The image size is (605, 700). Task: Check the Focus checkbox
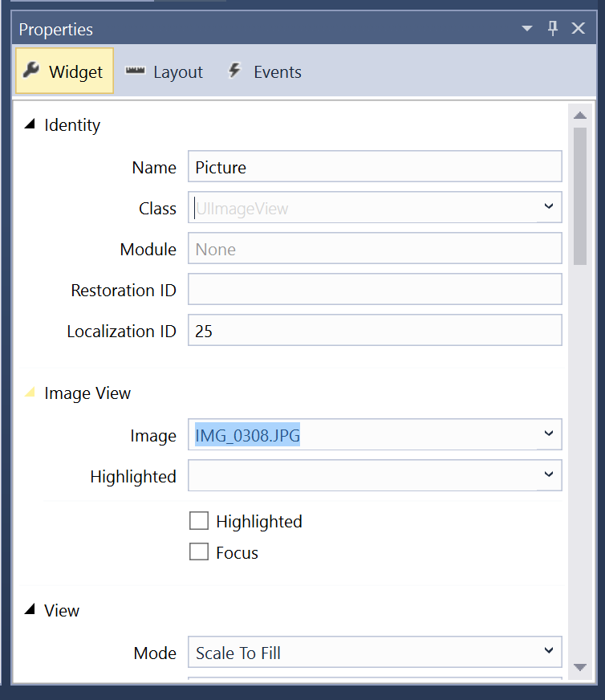tap(199, 551)
